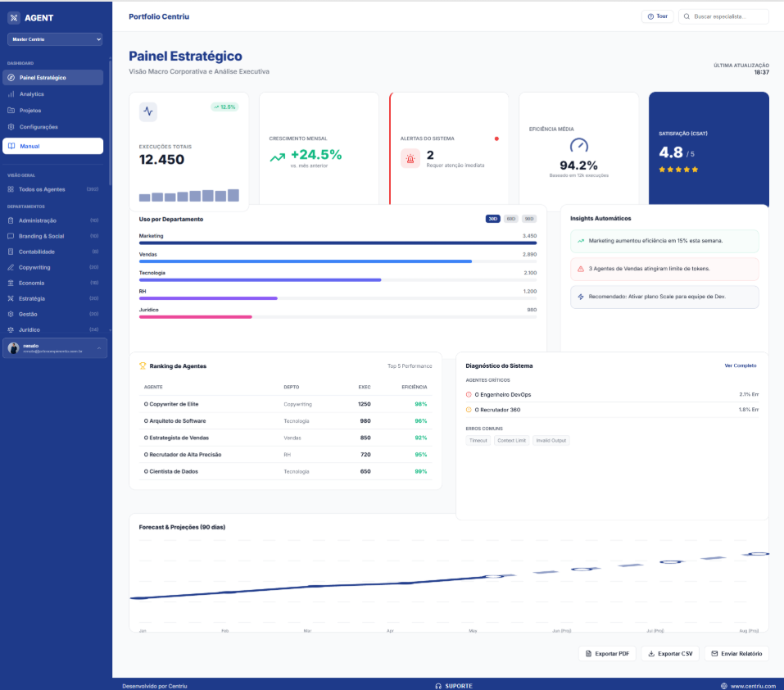Open Configurações in sidebar
Image resolution: width=784 pixels, height=690 pixels.
pyautogui.click(x=53, y=127)
